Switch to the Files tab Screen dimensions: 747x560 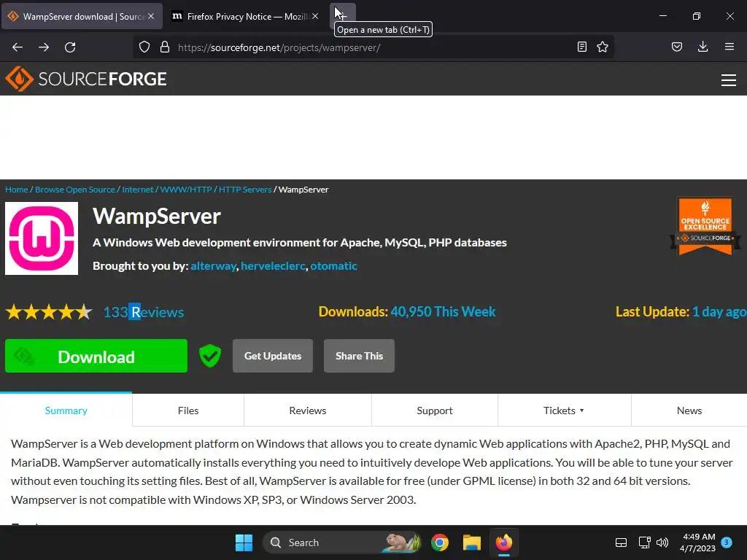(x=188, y=410)
